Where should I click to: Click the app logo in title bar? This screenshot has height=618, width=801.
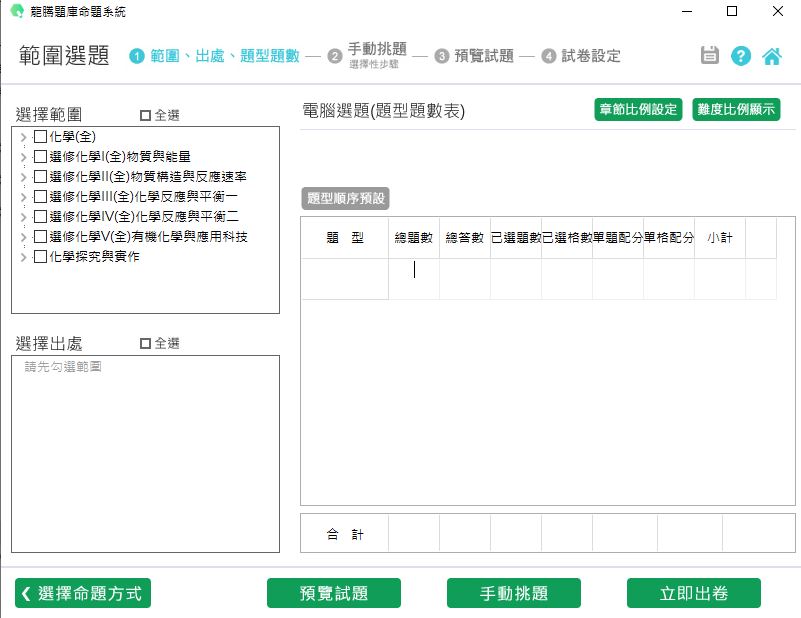coord(17,12)
